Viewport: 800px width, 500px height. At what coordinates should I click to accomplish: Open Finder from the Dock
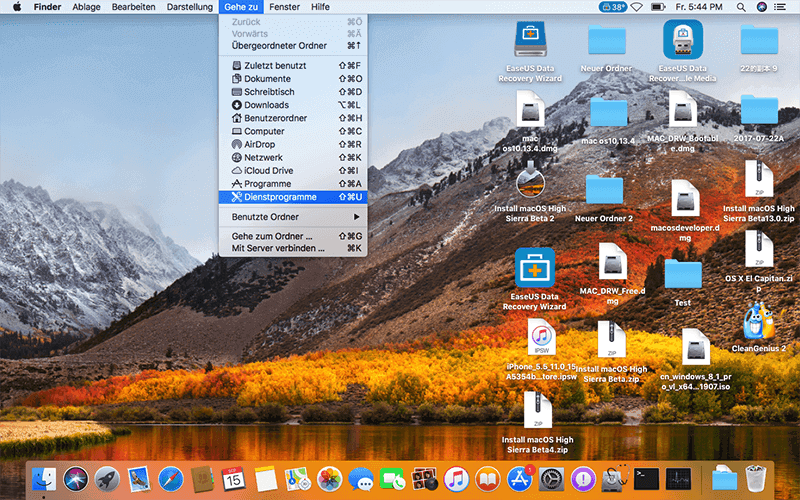pos(44,479)
